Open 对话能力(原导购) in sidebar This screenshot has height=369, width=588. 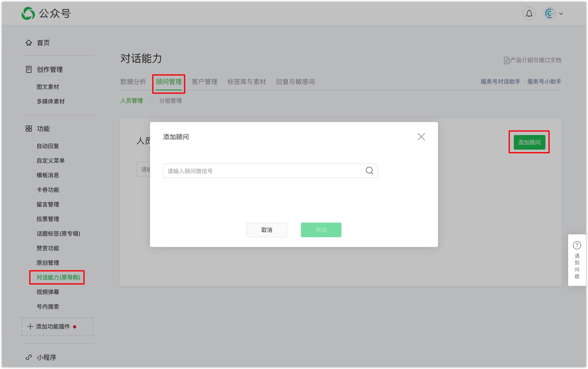coord(58,277)
